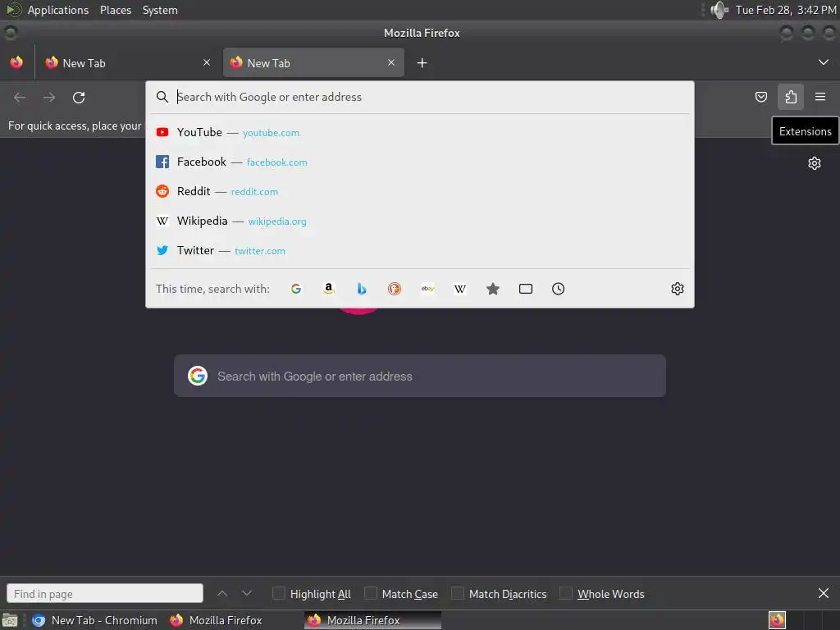Image resolution: width=840 pixels, height=630 pixels.
Task: Select Wikipedia suggestion row
Action: coord(420,221)
